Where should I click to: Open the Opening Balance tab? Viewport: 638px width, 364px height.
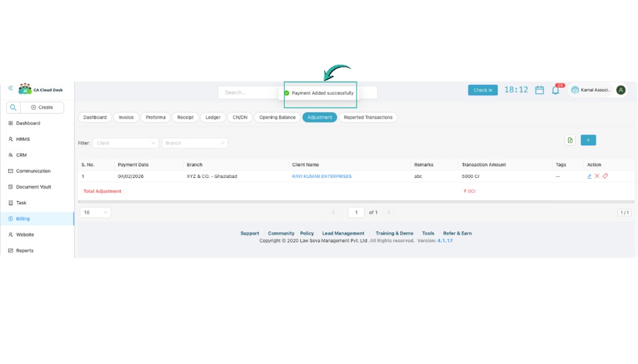pos(277,117)
